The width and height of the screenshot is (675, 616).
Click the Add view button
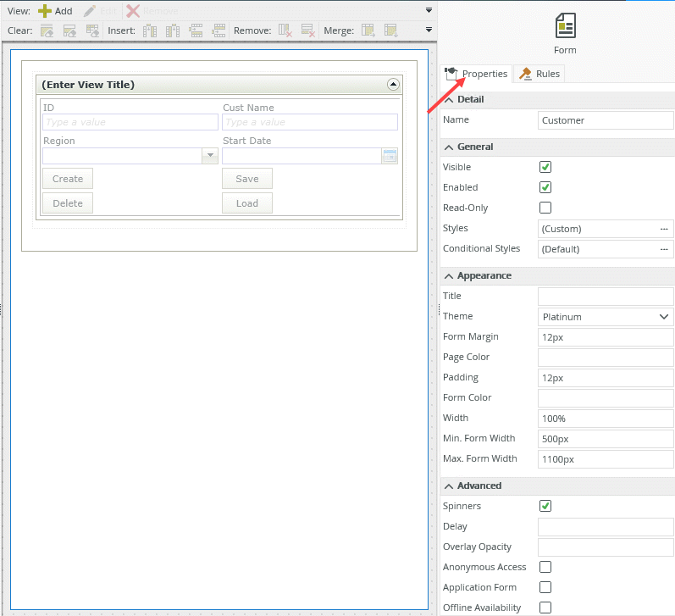(55, 11)
